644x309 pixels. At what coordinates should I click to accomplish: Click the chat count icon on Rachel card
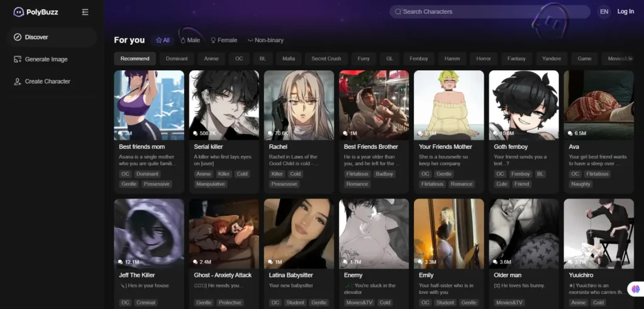coord(270,133)
